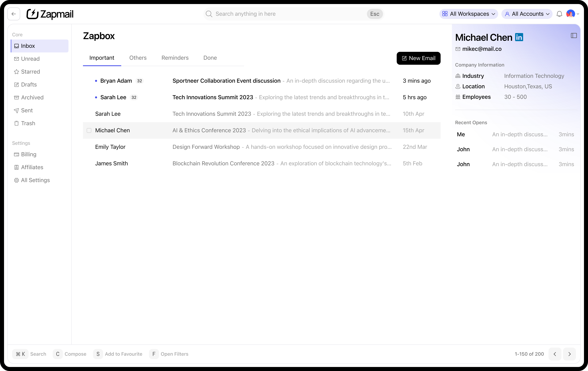Image resolution: width=588 pixels, height=371 pixels.
Task: Open the Drafts folder
Action: 39,85
